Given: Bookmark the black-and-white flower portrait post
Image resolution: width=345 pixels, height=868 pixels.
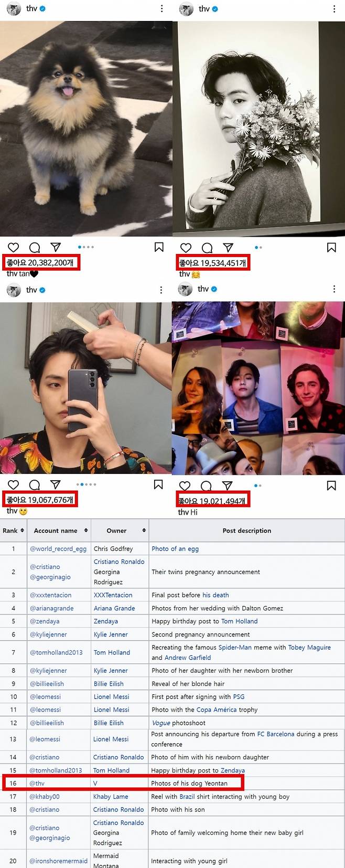Looking at the screenshot, I should click(x=331, y=247).
